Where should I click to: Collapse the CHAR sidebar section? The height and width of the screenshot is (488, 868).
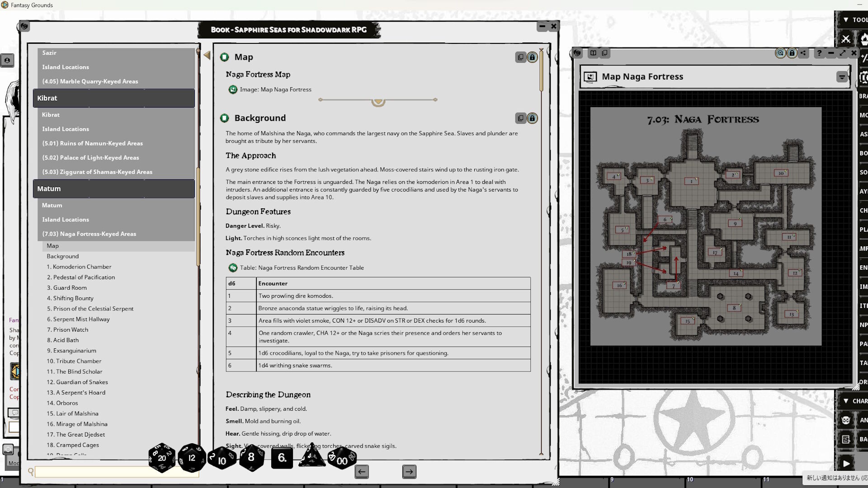(x=845, y=401)
